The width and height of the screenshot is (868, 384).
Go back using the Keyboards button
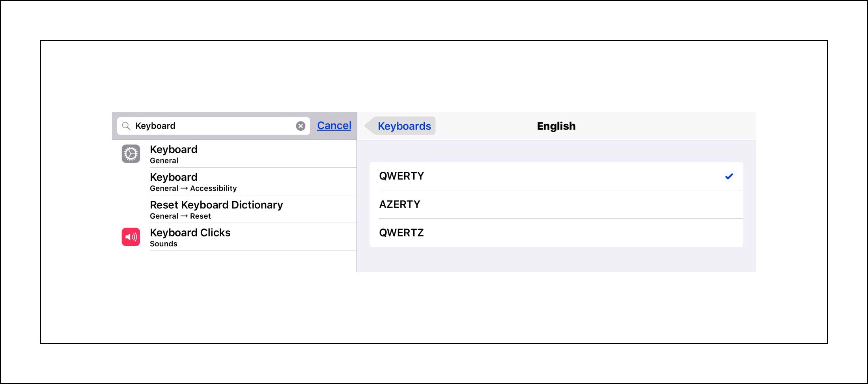[x=404, y=126]
